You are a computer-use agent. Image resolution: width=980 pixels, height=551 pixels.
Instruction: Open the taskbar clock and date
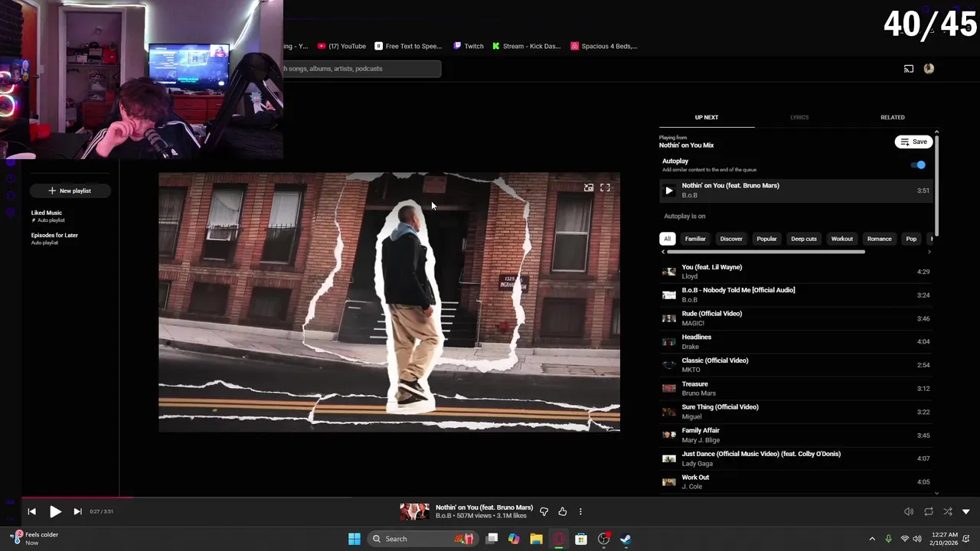click(943, 539)
